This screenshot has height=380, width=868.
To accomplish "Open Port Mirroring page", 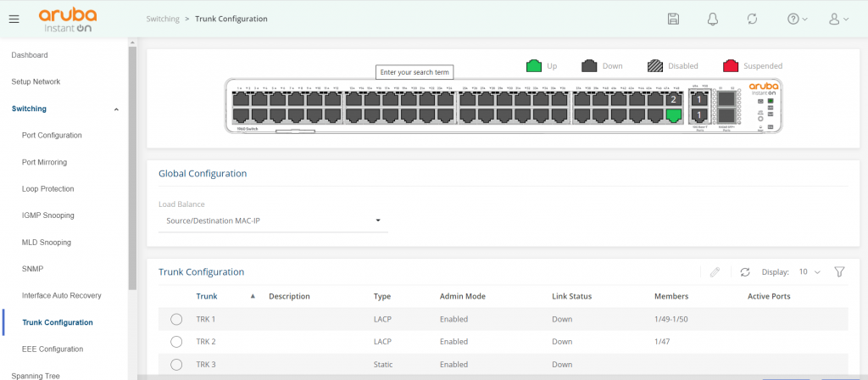I will (44, 162).
